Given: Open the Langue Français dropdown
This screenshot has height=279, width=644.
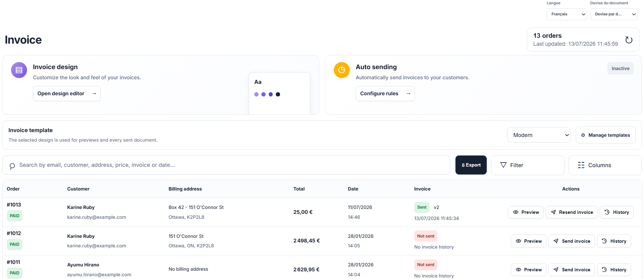Looking at the screenshot, I should pos(567,14).
